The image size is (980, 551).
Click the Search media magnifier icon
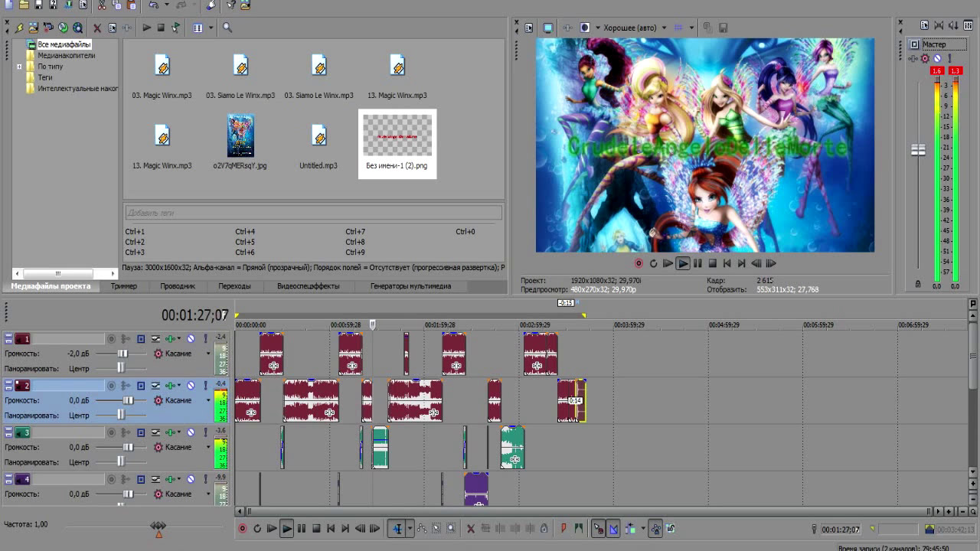pyautogui.click(x=227, y=28)
